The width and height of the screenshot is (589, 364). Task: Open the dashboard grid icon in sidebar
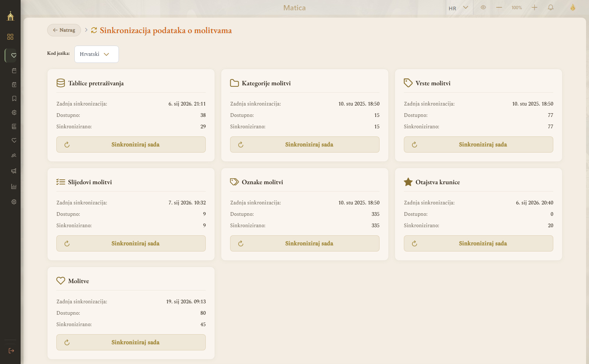coord(10,37)
